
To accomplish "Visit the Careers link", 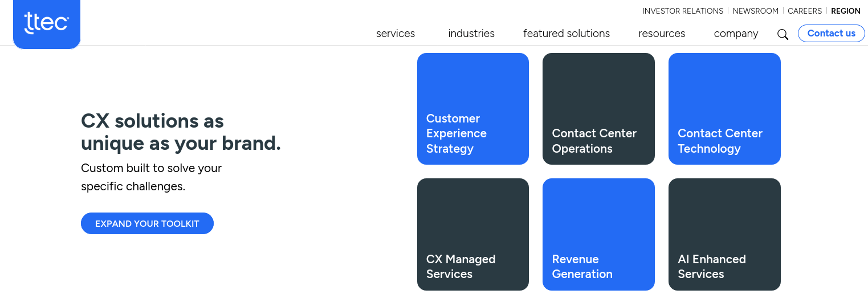I will coord(804,11).
